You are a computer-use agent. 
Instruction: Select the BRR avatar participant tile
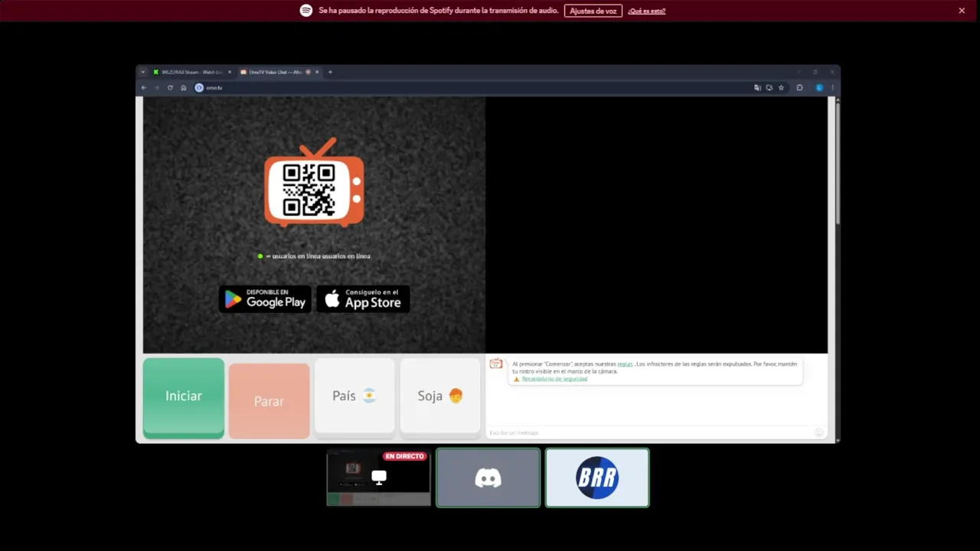597,478
